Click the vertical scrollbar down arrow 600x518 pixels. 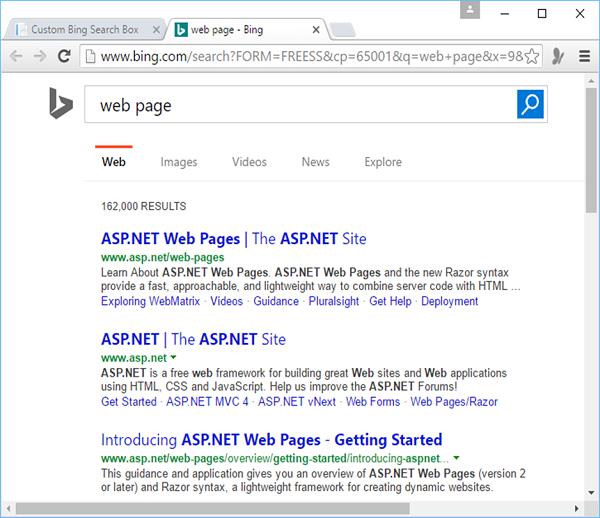(x=591, y=492)
